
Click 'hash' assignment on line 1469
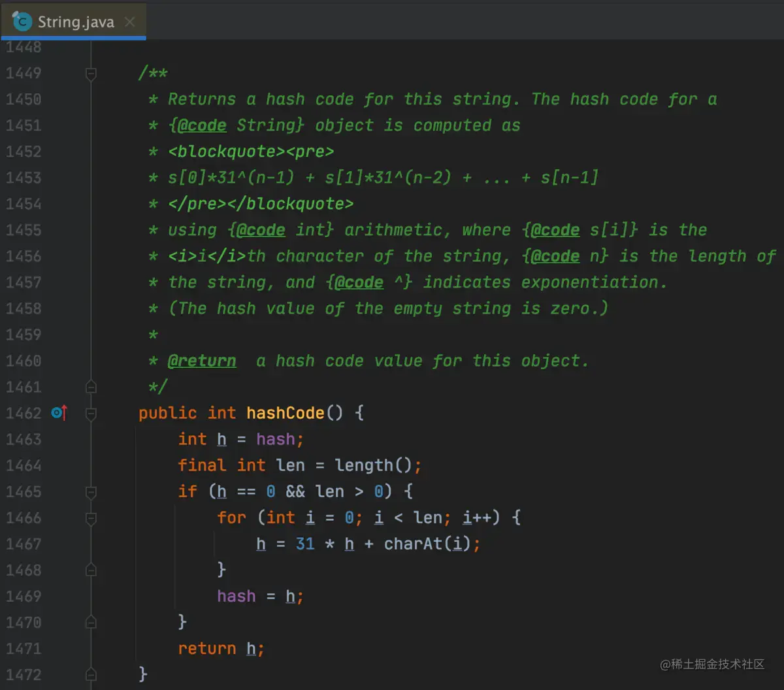[x=237, y=596]
